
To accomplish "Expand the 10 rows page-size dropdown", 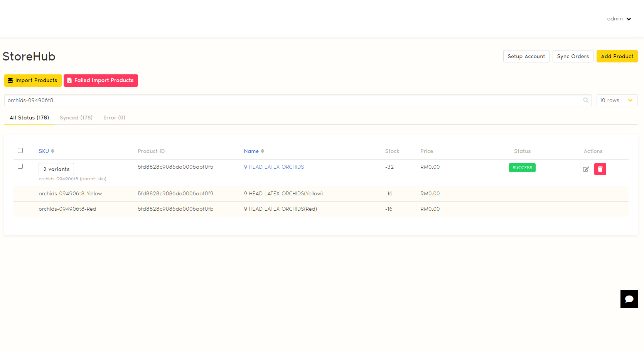I will pyautogui.click(x=617, y=100).
